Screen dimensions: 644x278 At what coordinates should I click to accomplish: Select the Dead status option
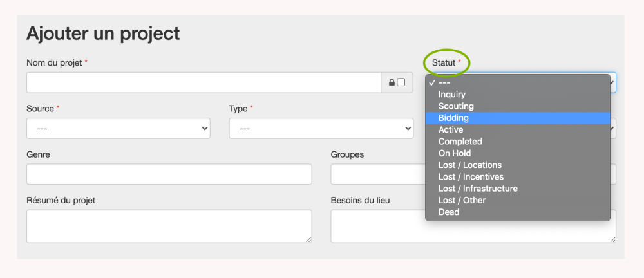[449, 212]
